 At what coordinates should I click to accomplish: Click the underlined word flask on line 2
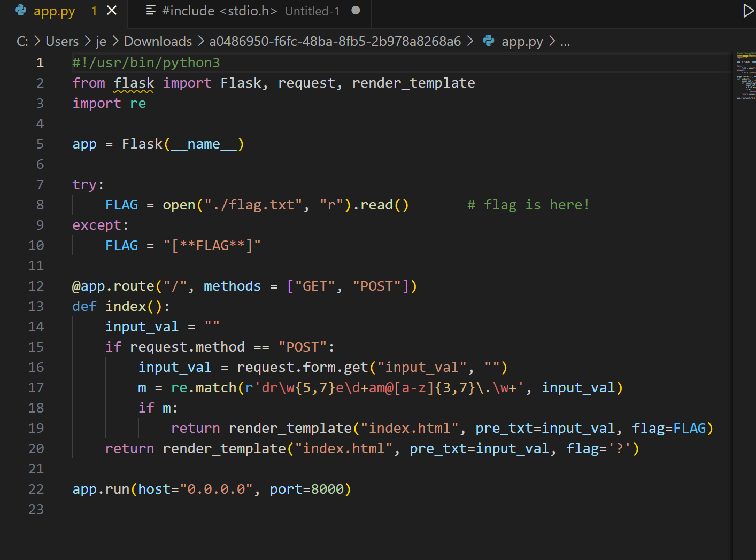coord(134,83)
